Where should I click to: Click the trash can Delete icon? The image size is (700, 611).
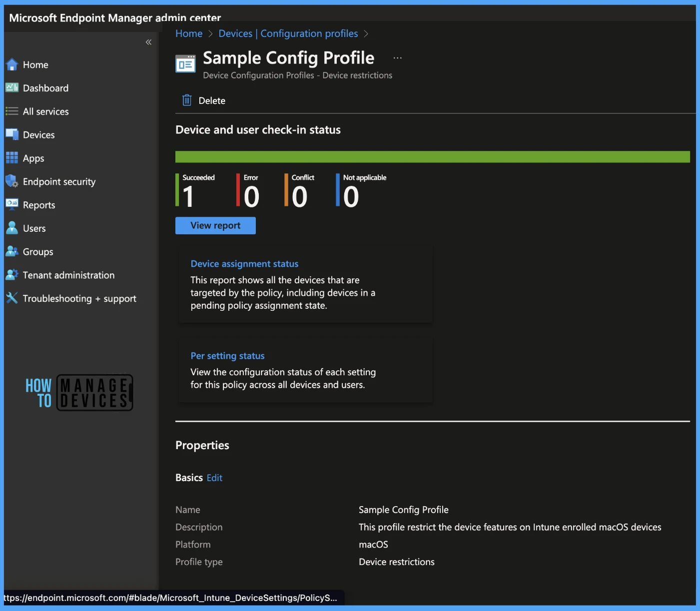coord(187,100)
